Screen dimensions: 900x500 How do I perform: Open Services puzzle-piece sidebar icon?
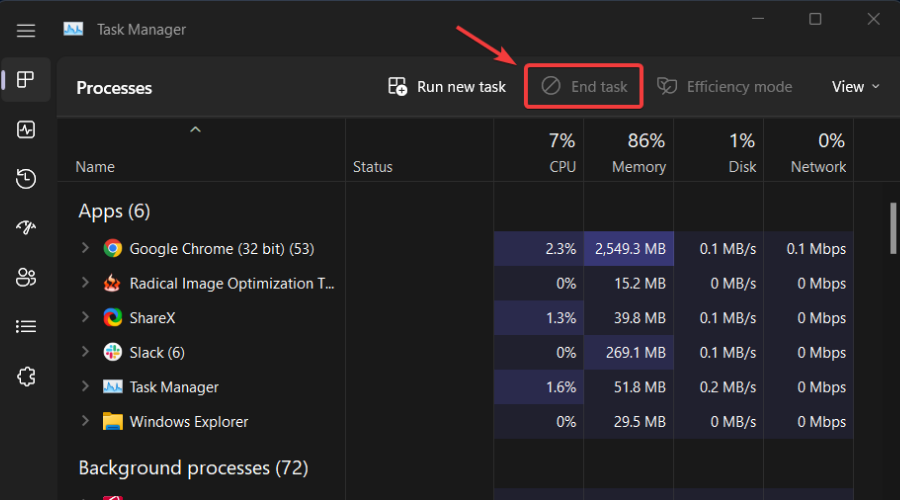(x=26, y=376)
